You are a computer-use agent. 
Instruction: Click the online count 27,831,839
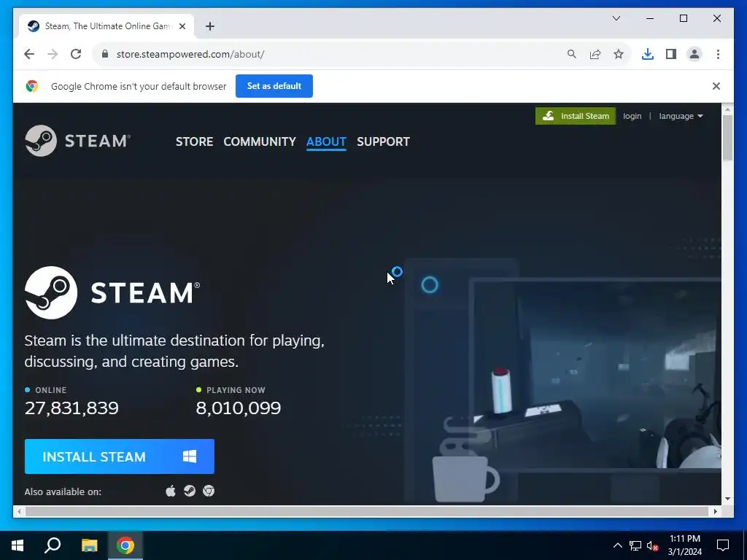coord(71,408)
